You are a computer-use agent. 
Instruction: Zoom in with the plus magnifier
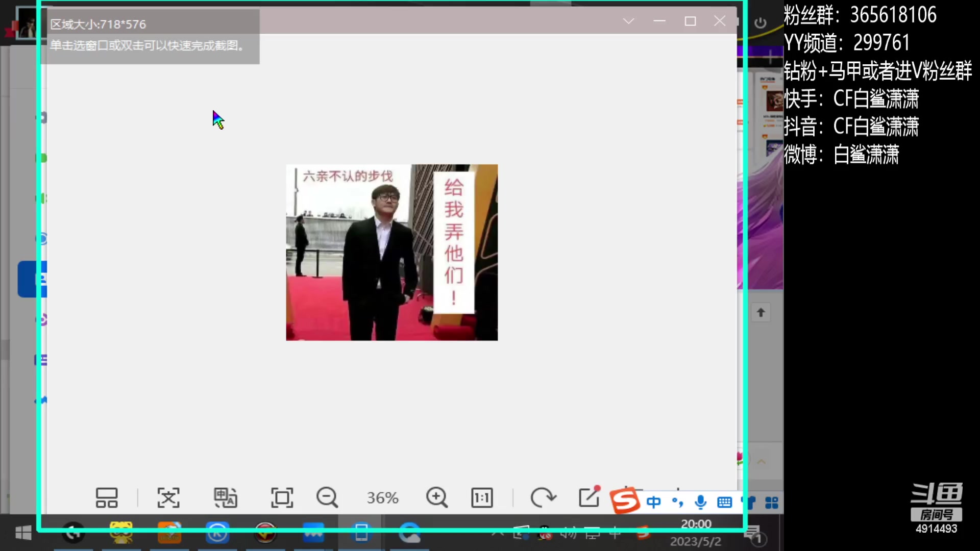[x=437, y=497]
